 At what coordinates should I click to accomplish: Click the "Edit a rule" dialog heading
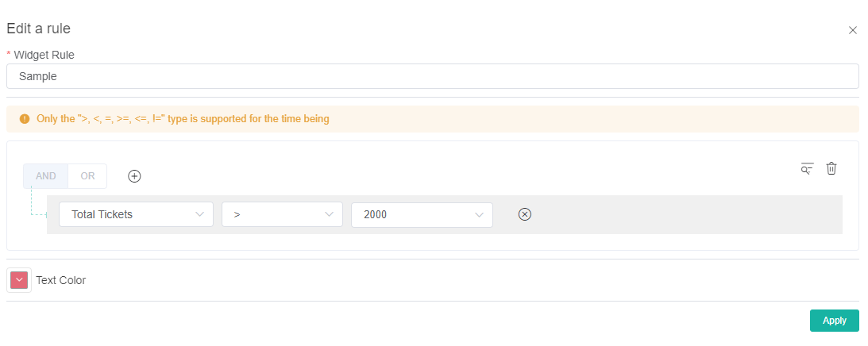[x=39, y=29]
